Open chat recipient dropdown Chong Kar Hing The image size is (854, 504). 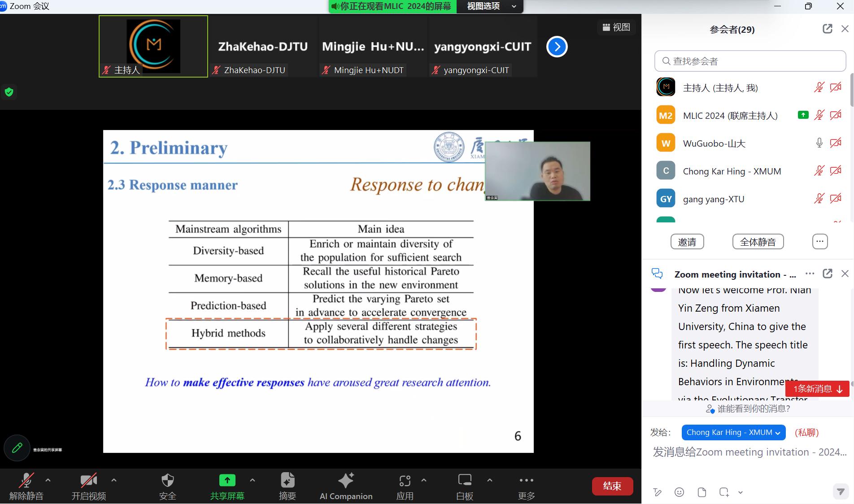(x=733, y=432)
